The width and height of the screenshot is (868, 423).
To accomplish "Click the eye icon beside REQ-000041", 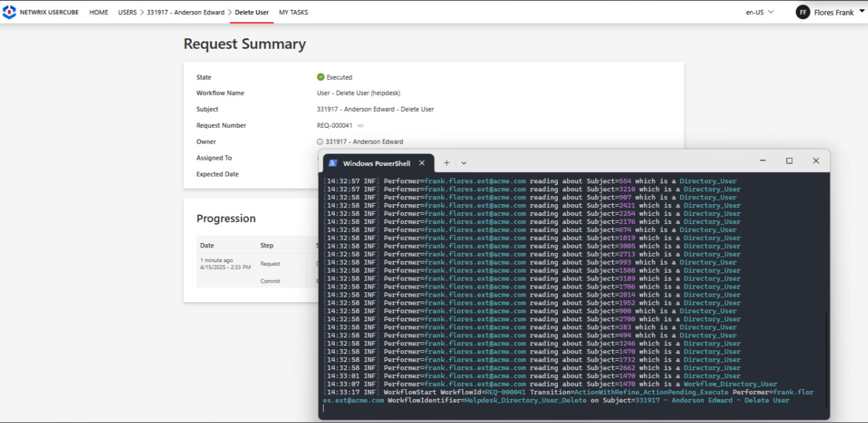I will pos(361,126).
